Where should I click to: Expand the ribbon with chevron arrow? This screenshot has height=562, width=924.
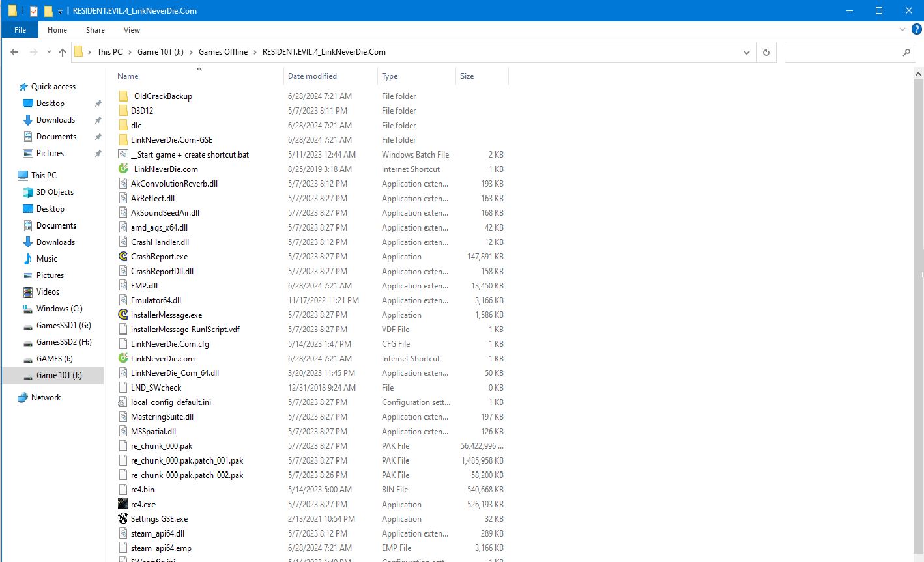(902, 29)
